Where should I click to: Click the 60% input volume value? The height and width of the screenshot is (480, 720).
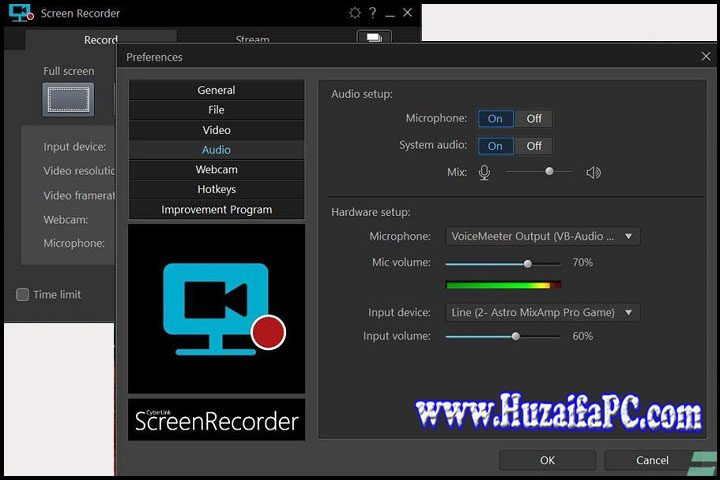pos(582,336)
